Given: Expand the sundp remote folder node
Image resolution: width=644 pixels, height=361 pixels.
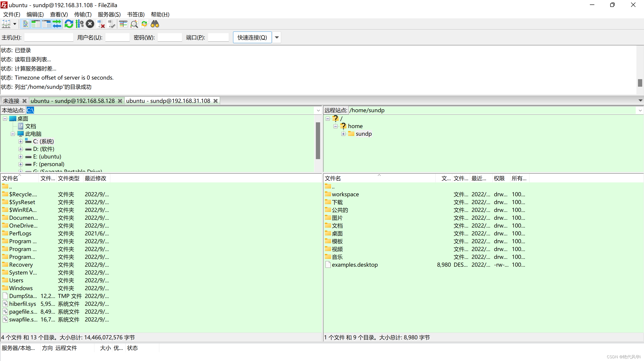Looking at the screenshot, I should click(343, 134).
